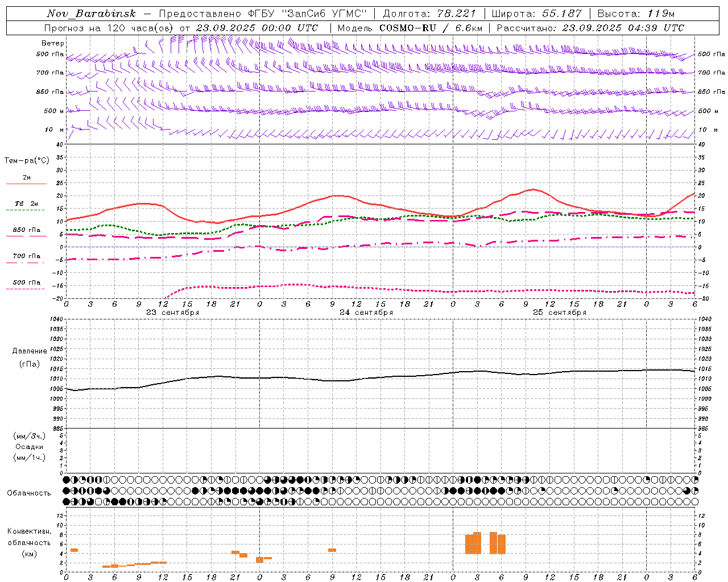Click the "24 сентября" date label
This screenshot has width=728, height=582.
[x=366, y=313]
